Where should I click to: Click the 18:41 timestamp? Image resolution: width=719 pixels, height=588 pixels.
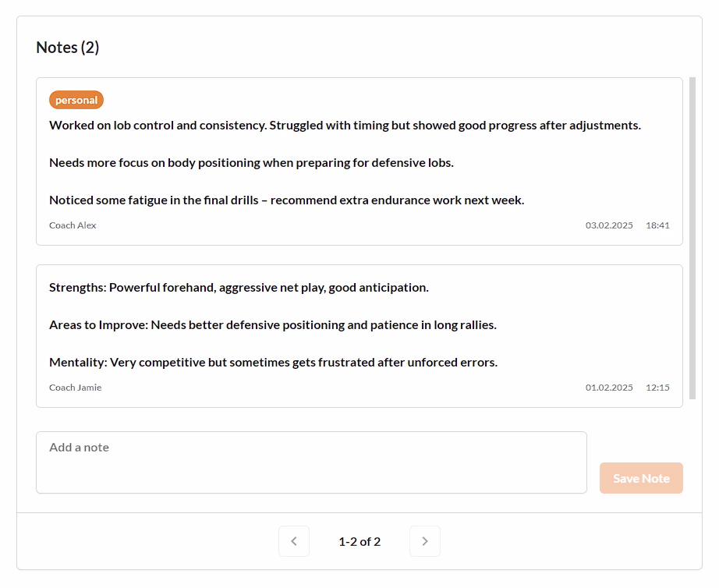[x=657, y=225]
